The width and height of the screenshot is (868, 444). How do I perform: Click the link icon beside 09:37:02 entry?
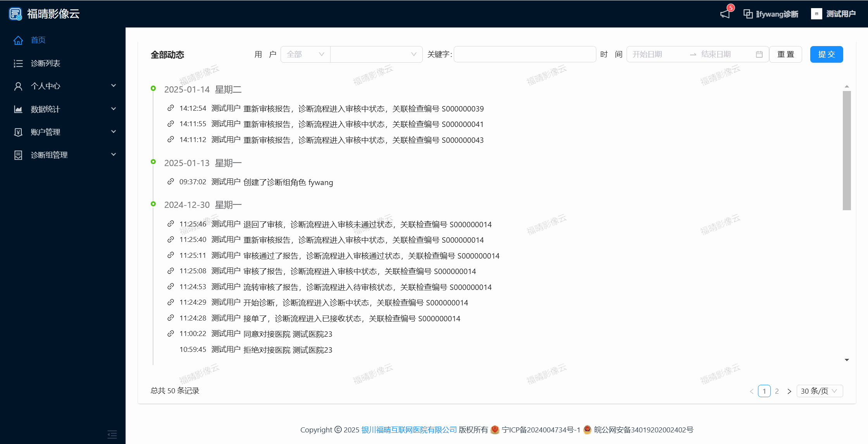tap(171, 181)
